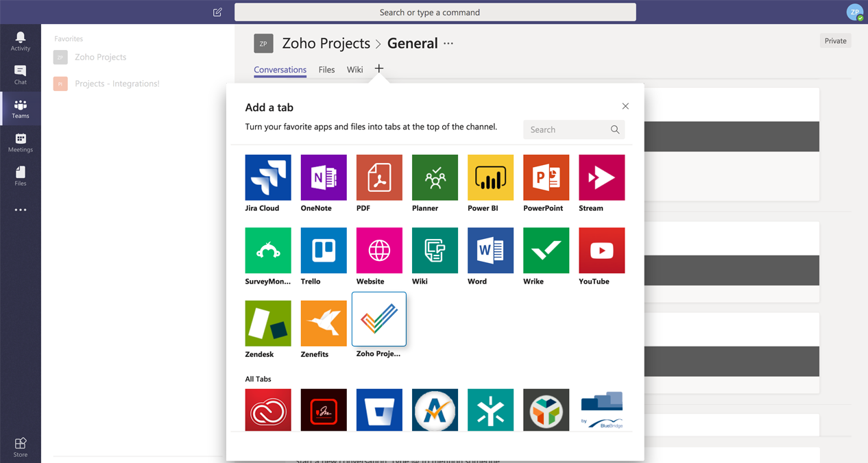Pick the Power BI app tile
The height and width of the screenshot is (463, 868).
click(490, 177)
